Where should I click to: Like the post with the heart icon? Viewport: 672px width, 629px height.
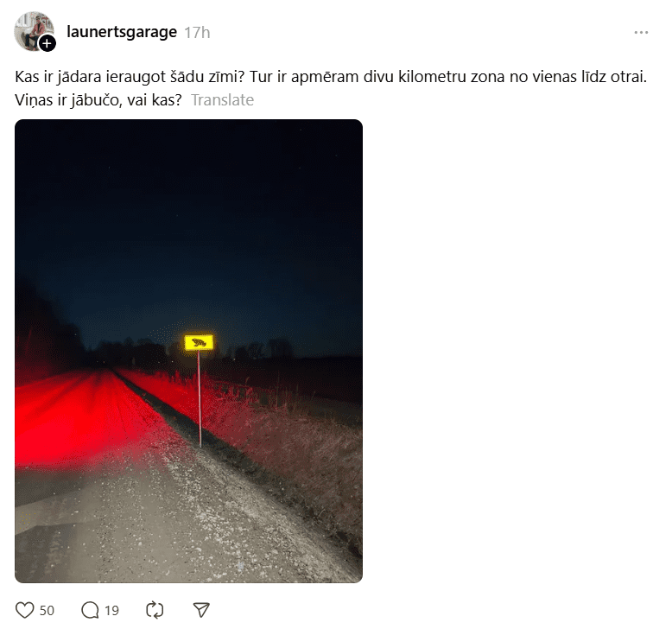pyautogui.click(x=24, y=610)
